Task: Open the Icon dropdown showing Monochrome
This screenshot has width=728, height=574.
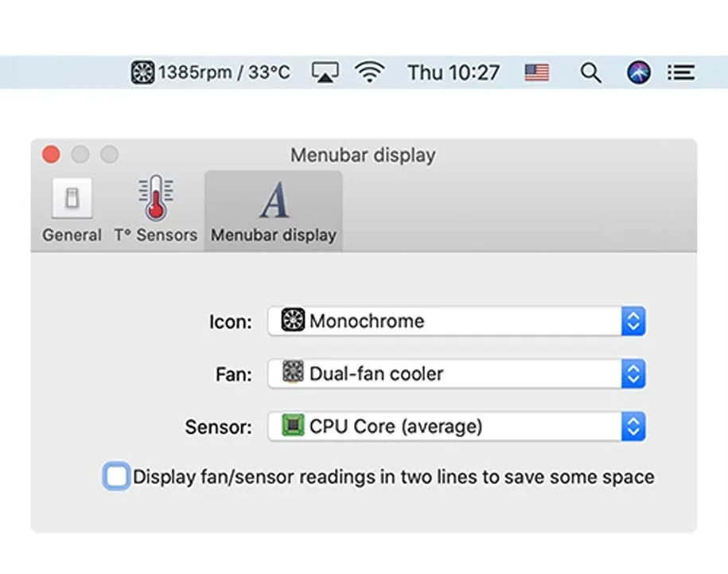Action: [x=456, y=322]
